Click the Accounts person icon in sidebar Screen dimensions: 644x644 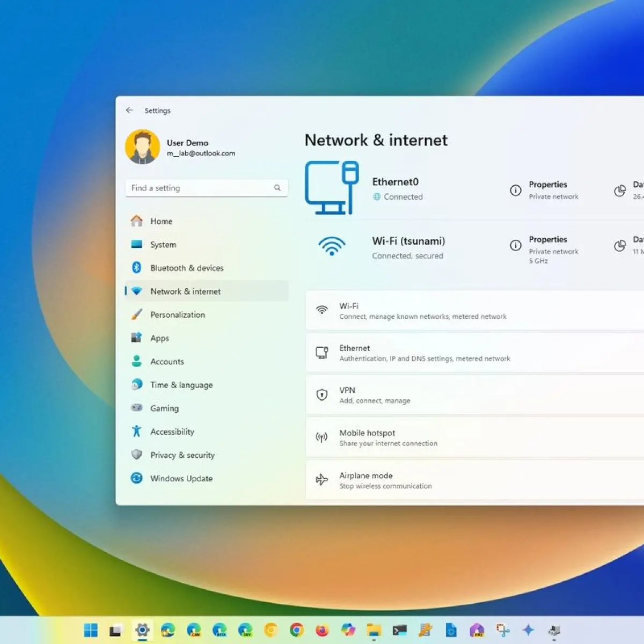pos(137,361)
